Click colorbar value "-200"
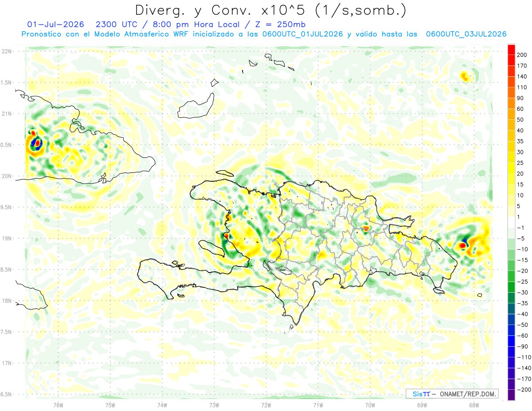 (523, 389)
